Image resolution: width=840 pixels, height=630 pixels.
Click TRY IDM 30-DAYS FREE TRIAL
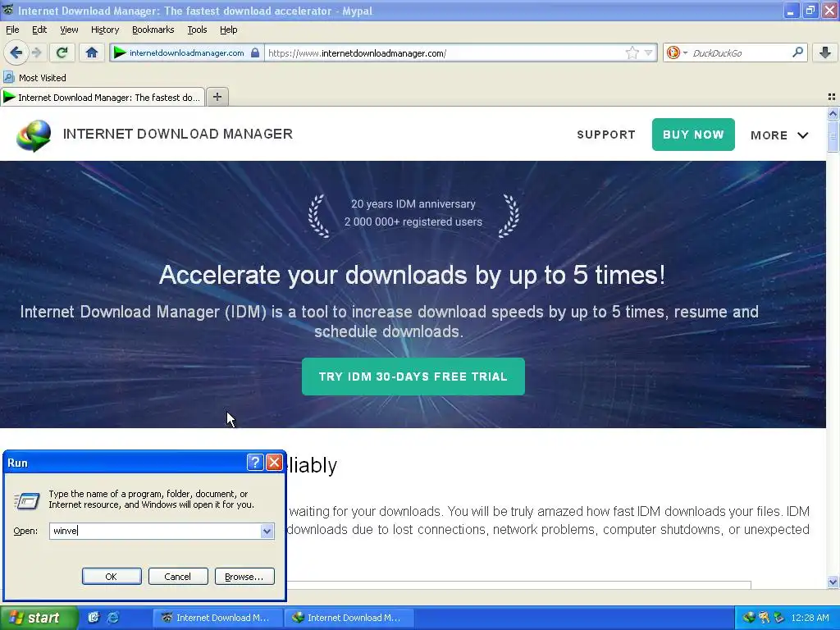[x=413, y=377]
